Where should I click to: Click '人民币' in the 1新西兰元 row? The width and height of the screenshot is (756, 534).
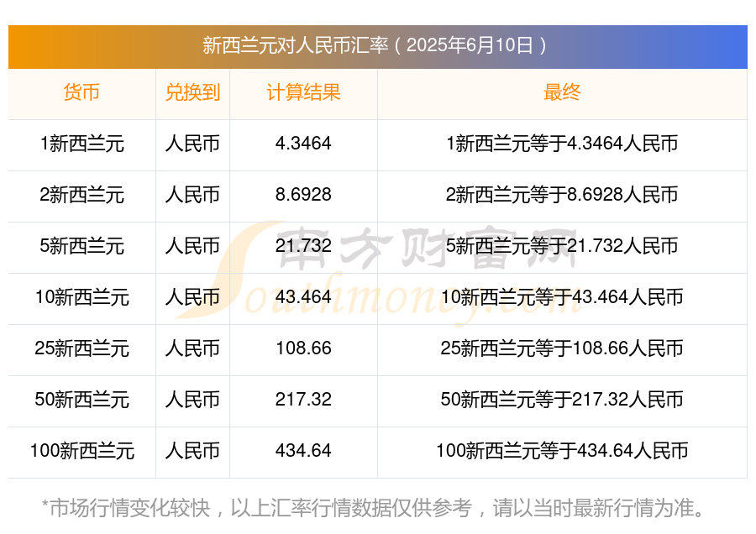(x=192, y=144)
